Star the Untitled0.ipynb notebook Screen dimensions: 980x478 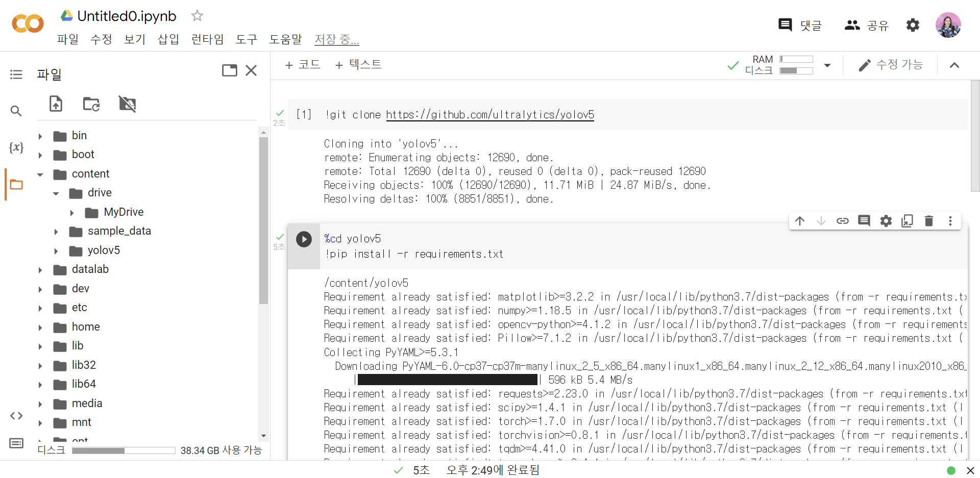click(x=197, y=16)
